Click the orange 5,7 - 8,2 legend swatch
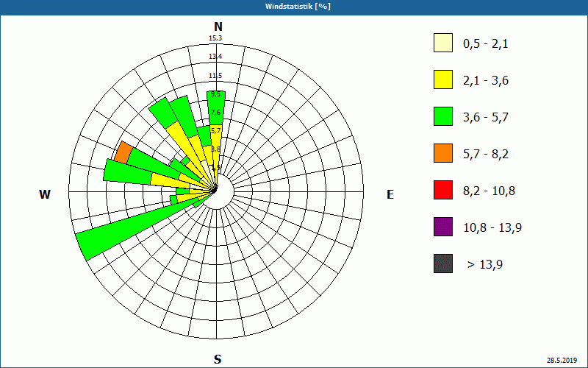The image size is (588, 368). point(443,153)
